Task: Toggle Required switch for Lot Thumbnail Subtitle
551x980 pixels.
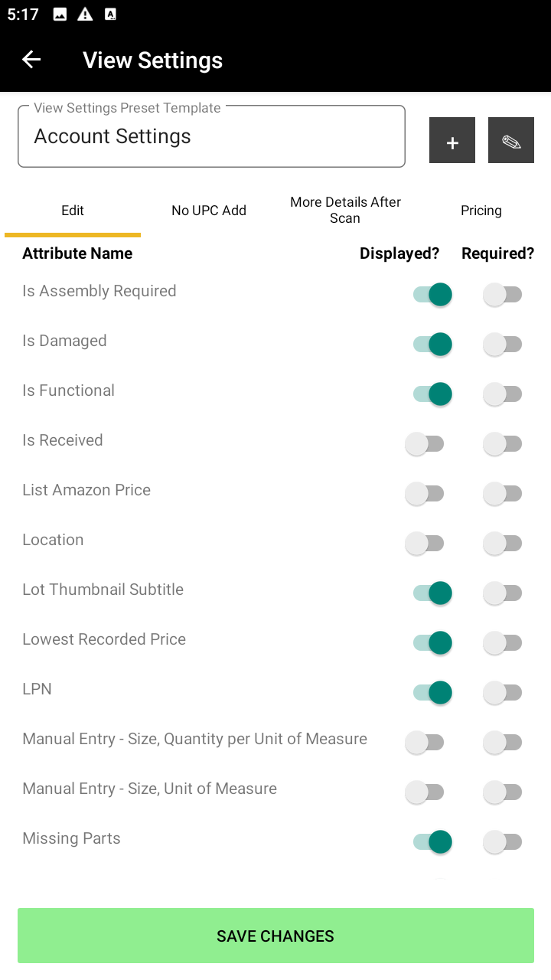Action: tap(503, 593)
